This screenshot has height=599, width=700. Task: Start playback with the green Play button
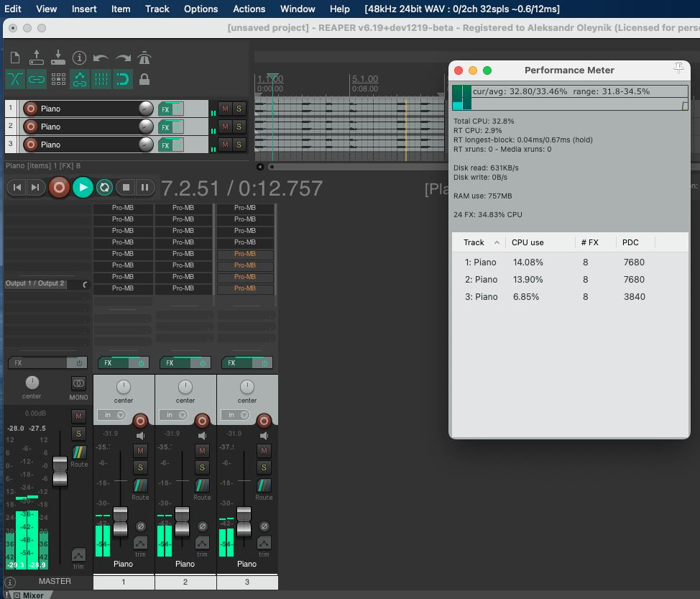[83, 188]
